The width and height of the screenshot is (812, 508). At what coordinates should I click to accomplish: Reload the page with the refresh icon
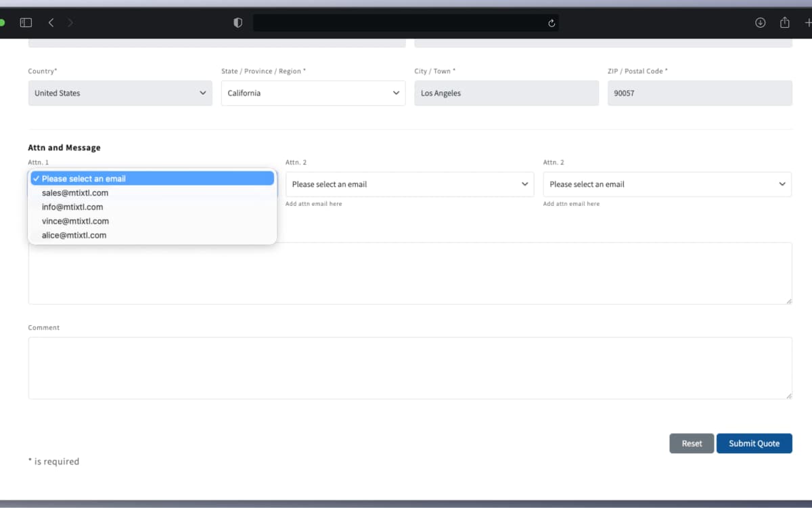551,23
